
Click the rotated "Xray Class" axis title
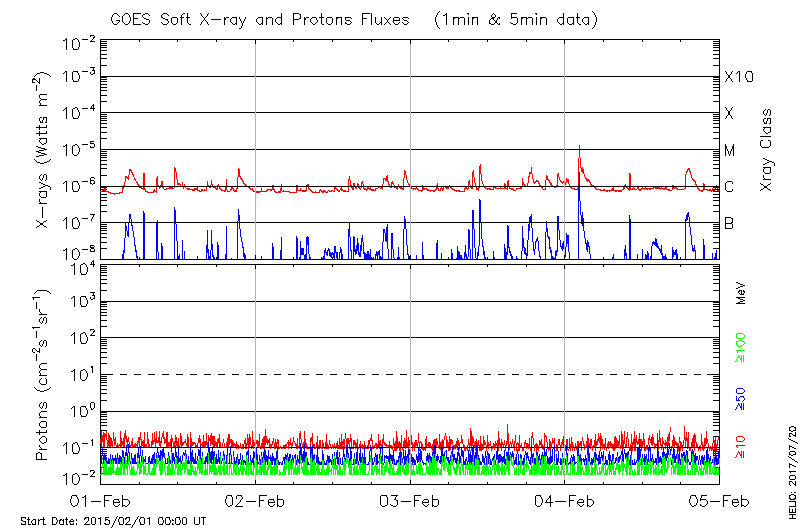pyautogui.click(x=767, y=150)
